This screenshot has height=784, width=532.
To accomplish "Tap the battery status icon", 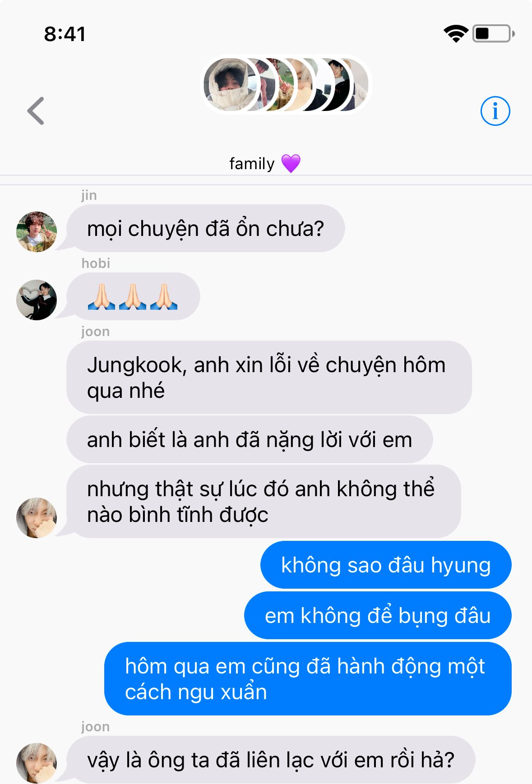I will coord(494,34).
